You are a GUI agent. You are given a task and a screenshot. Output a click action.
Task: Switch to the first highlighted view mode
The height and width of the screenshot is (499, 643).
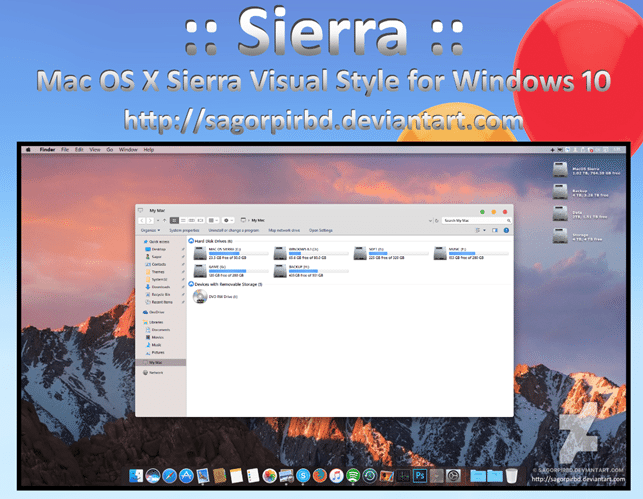point(174,220)
